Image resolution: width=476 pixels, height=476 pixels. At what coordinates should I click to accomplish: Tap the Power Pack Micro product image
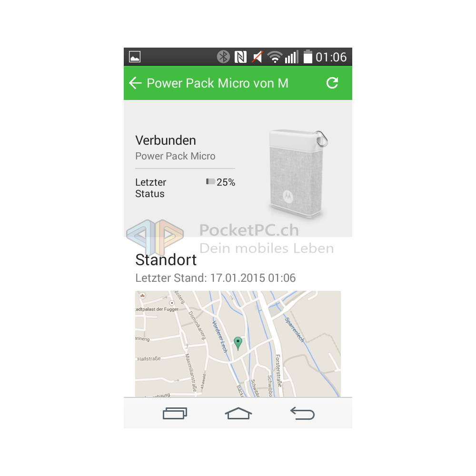(298, 173)
